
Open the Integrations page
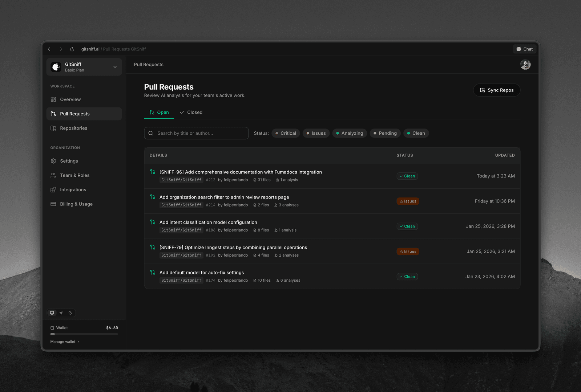[x=84, y=189]
